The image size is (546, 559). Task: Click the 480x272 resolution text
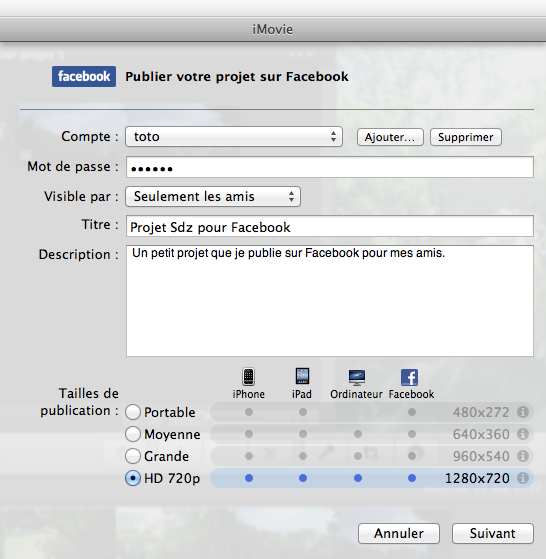click(481, 412)
